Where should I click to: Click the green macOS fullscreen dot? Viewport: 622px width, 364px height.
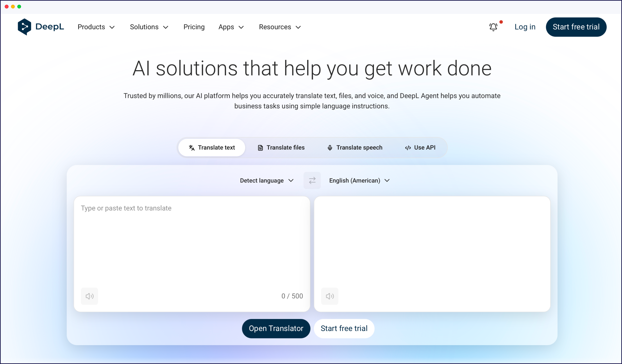click(19, 7)
